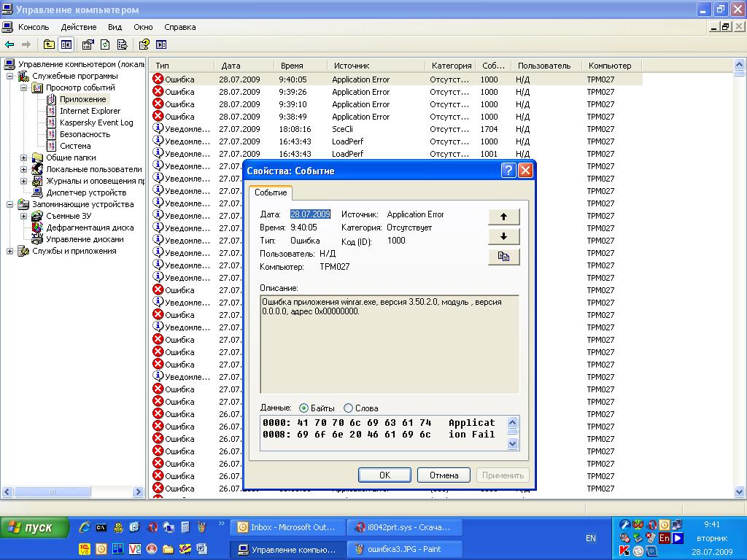Select the Слова radio button
Screen dimensions: 747x560
348,408
